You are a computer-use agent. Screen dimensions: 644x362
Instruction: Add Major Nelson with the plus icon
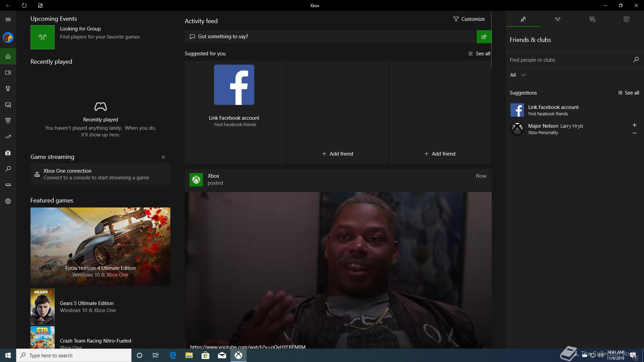[634, 125]
